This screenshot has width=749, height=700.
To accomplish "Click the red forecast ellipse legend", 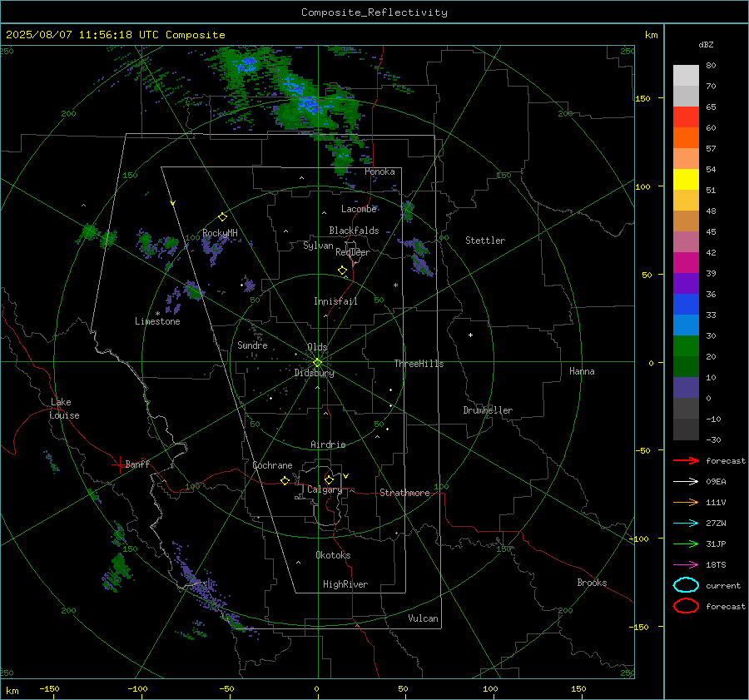I will [x=686, y=606].
